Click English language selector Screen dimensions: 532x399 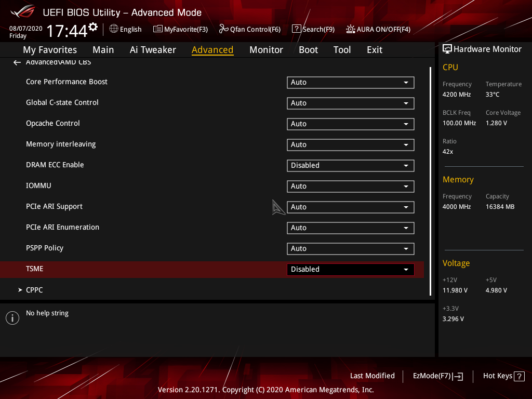(x=126, y=29)
